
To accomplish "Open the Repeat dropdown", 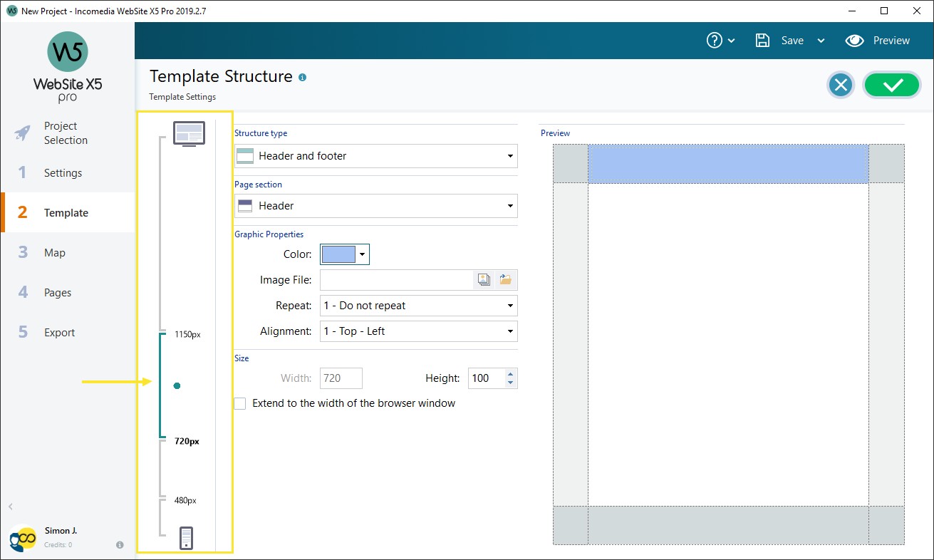I will (x=419, y=306).
